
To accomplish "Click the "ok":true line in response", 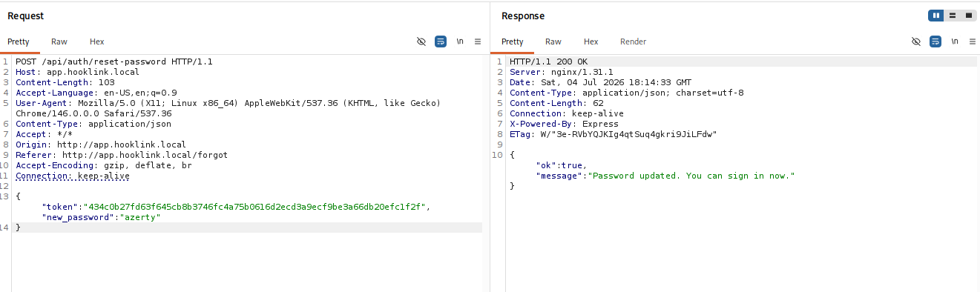I will tap(562, 165).
